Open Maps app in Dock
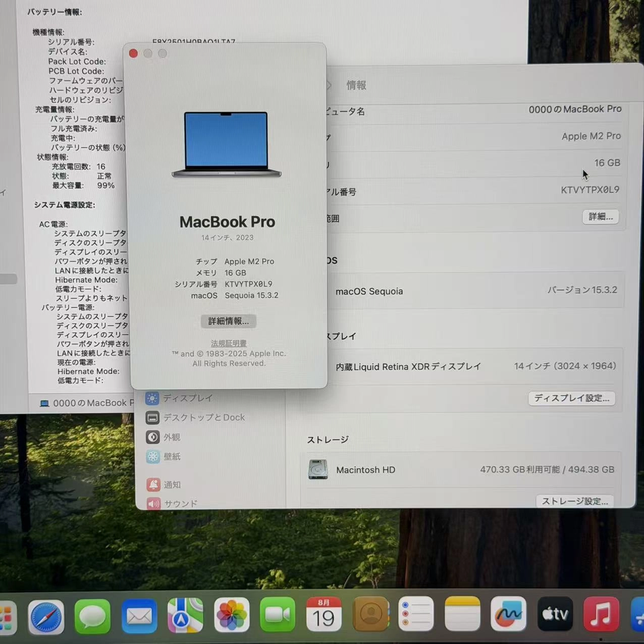This screenshot has height=644, width=644. click(185, 615)
